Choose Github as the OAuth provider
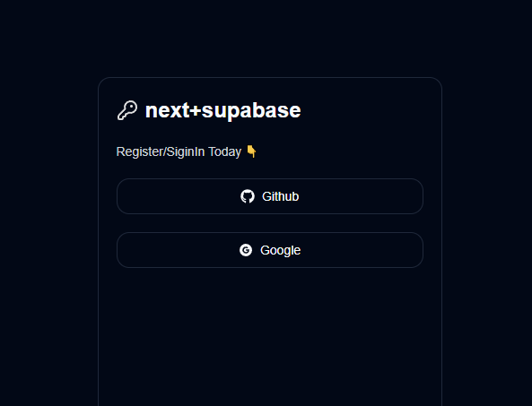 270,196
